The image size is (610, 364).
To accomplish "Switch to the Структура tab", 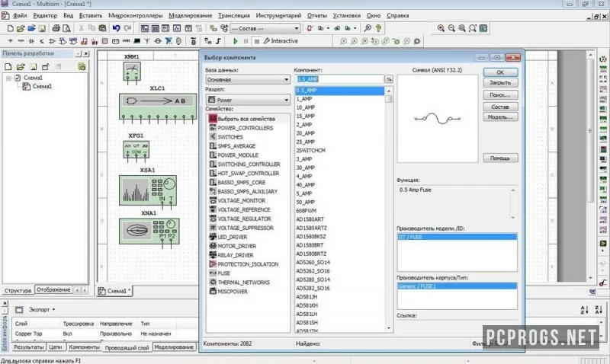I will coord(18,290).
